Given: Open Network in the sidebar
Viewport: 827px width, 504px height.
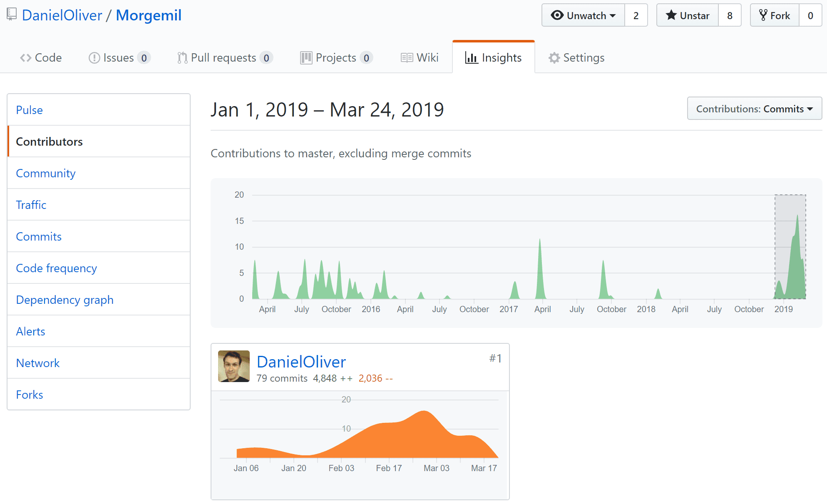Looking at the screenshot, I should 99,363.
